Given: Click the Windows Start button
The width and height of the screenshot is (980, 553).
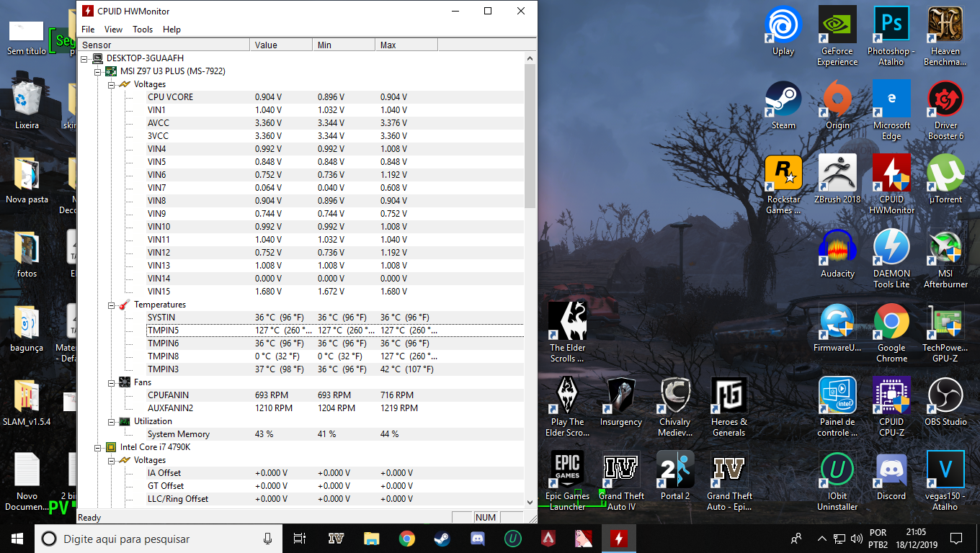Looking at the screenshot, I should point(17,539).
